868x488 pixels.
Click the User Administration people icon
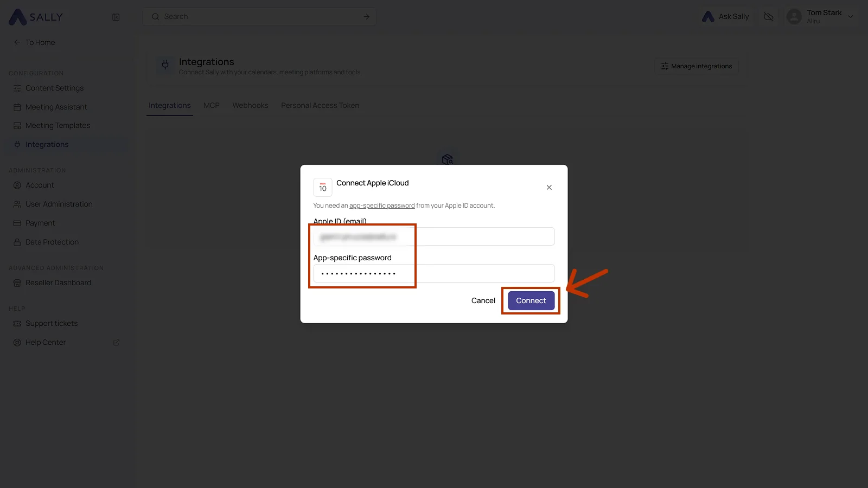pos(17,204)
